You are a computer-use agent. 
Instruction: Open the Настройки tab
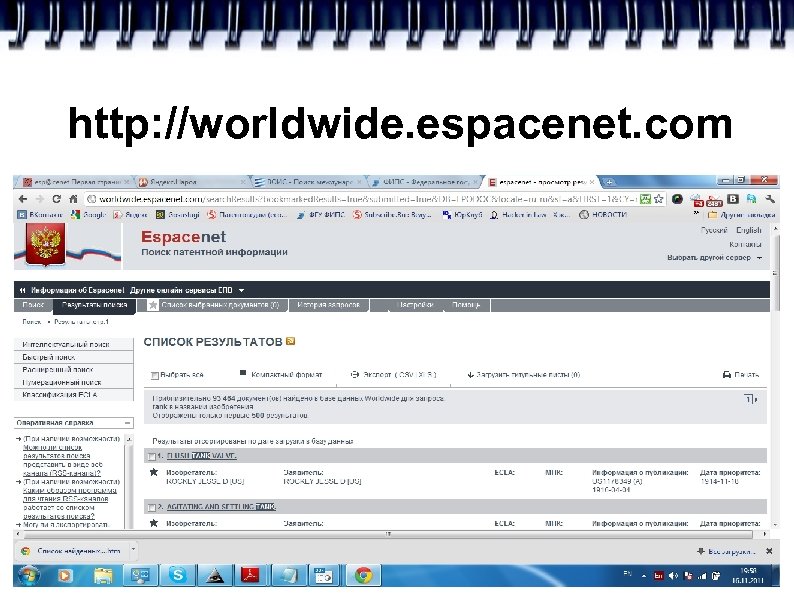coord(415,305)
